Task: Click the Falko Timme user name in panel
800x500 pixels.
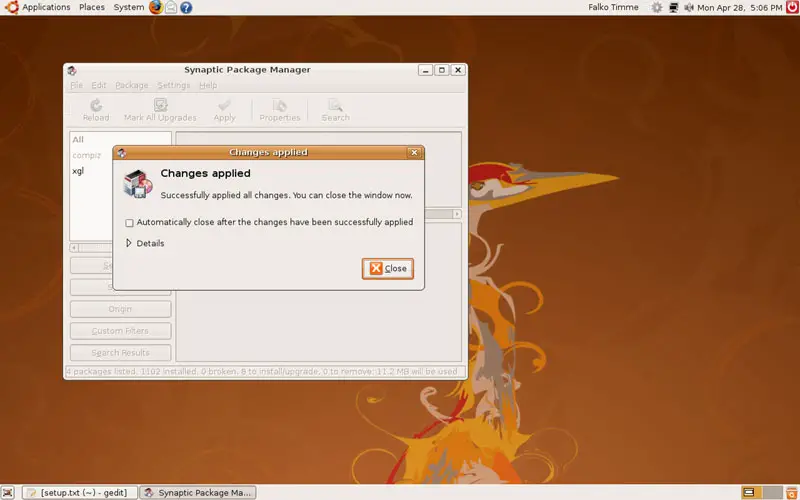Action: tap(613, 7)
